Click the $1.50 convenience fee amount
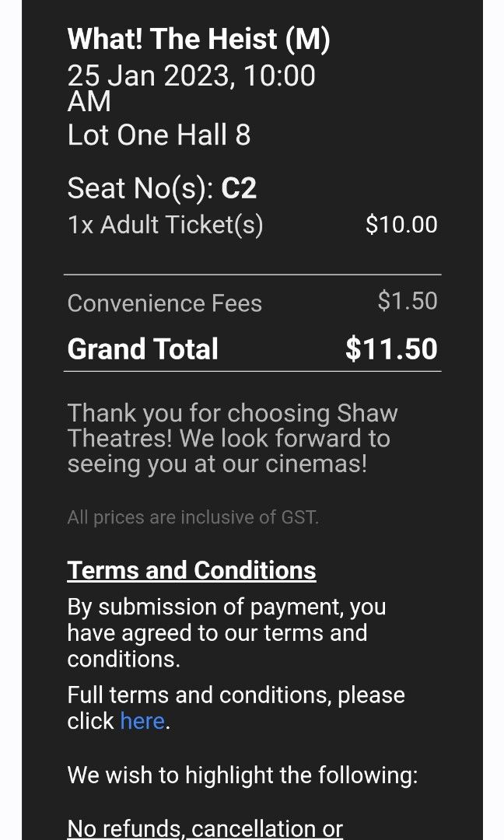 408,300
